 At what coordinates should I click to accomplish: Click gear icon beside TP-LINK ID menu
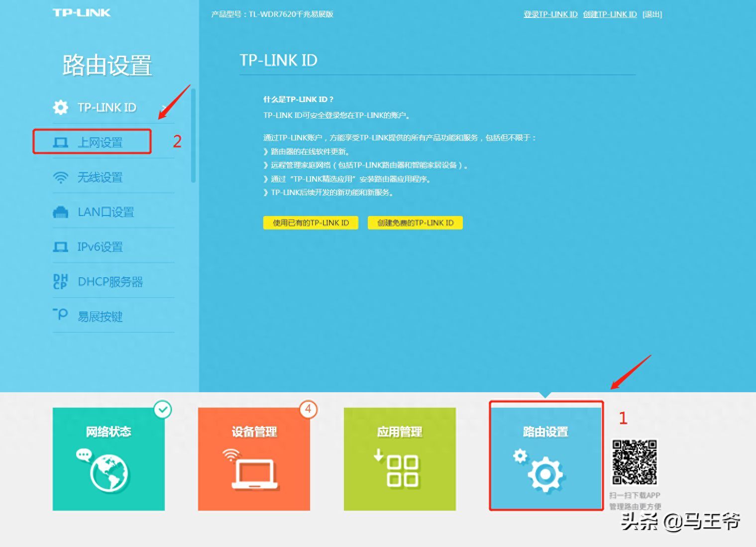click(x=60, y=107)
